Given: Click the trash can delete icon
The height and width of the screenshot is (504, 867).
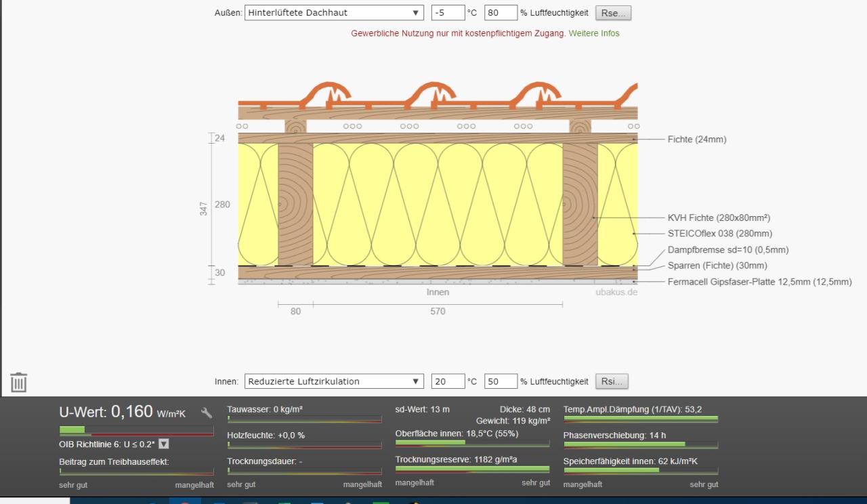Looking at the screenshot, I should [x=18, y=382].
